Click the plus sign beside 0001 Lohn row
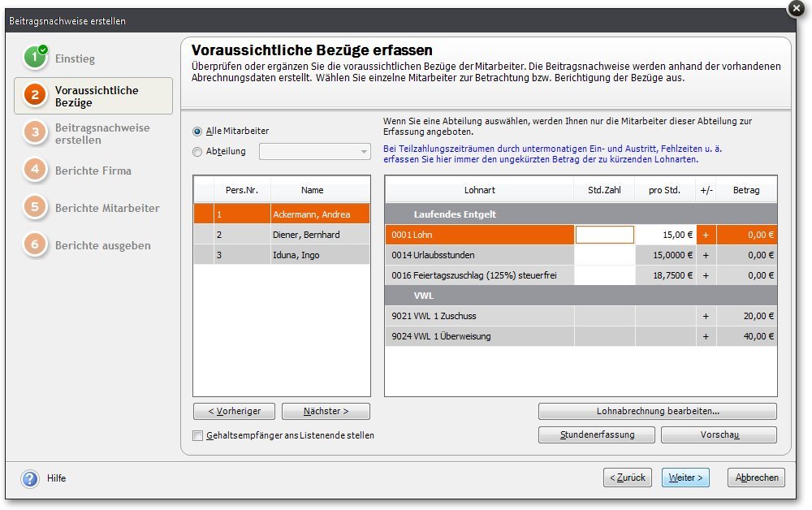The height and width of the screenshot is (510, 812). pos(706,234)
